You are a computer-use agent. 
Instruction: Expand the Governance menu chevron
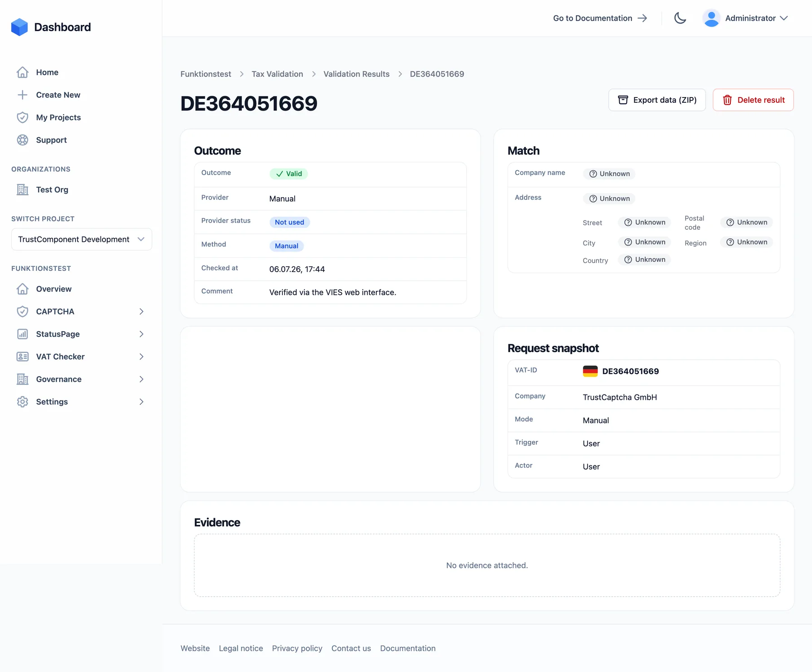point(141,379)
